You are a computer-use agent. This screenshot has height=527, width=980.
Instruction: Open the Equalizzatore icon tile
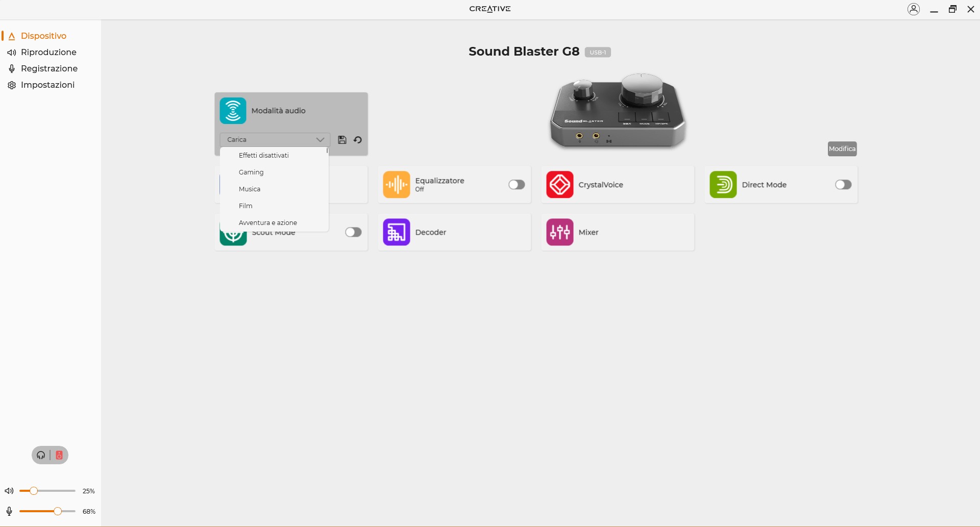(x=397, y=185)
